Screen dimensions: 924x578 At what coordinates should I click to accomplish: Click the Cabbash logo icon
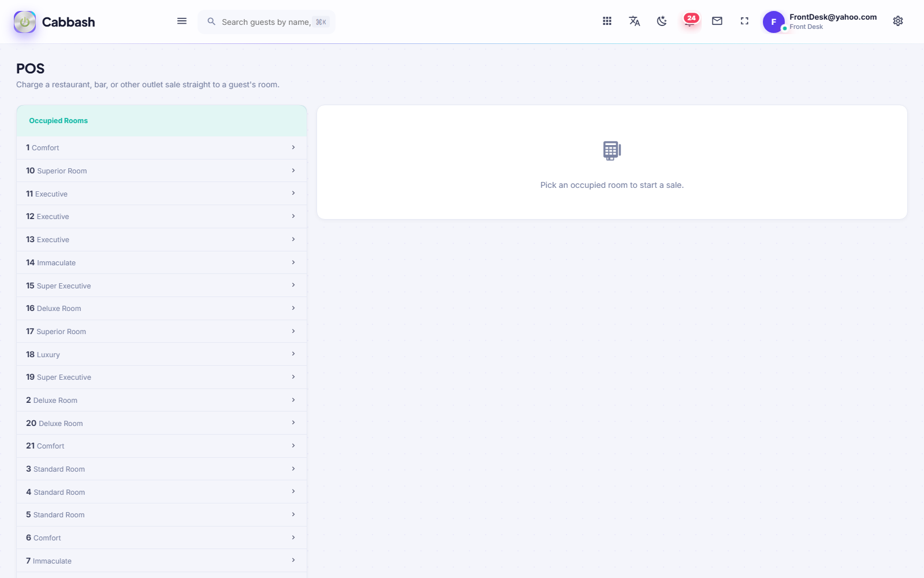25,22
